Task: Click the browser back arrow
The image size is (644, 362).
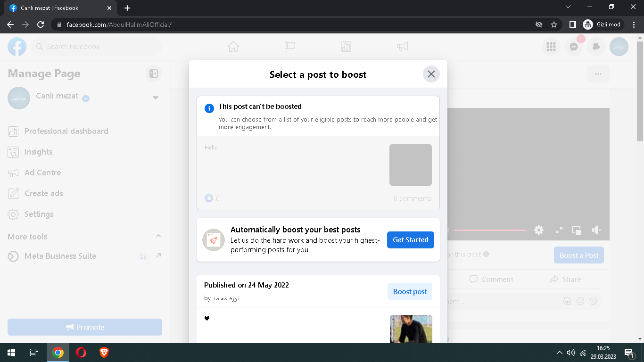Action: [x=10, y=25]
